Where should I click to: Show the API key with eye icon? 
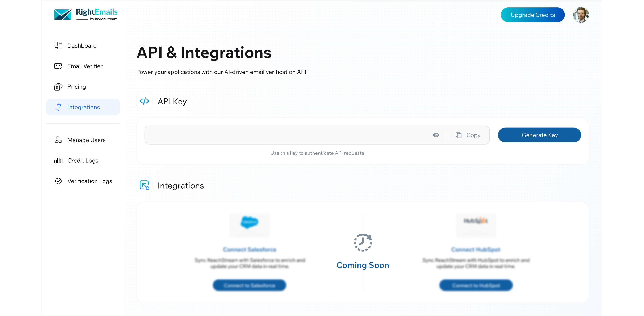(436, 135)
